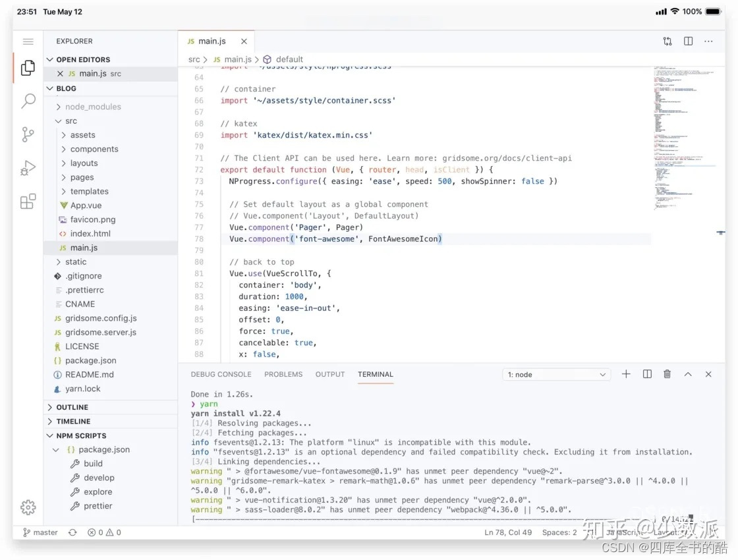Image resolution: width=738 pixels, height=560 pixels.
Task: Click the master branch indicator
Action: (x=40, y=532)
